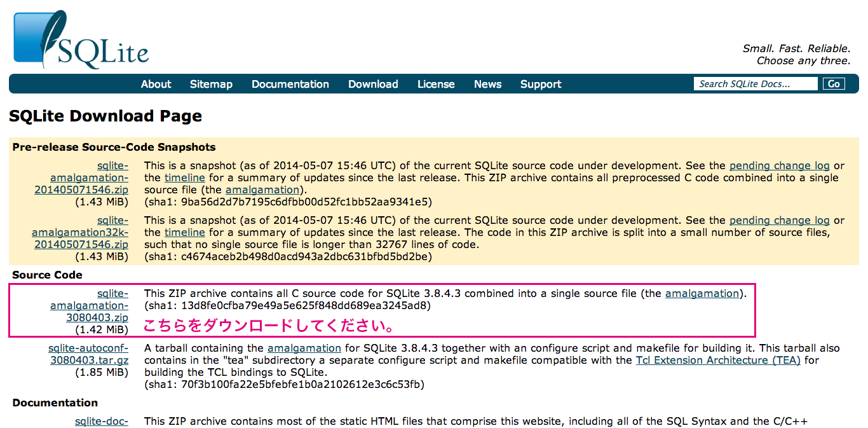The image size is (868, 428).
Task: Open amalgamation link in tarball description
Action: click(304, 349)
